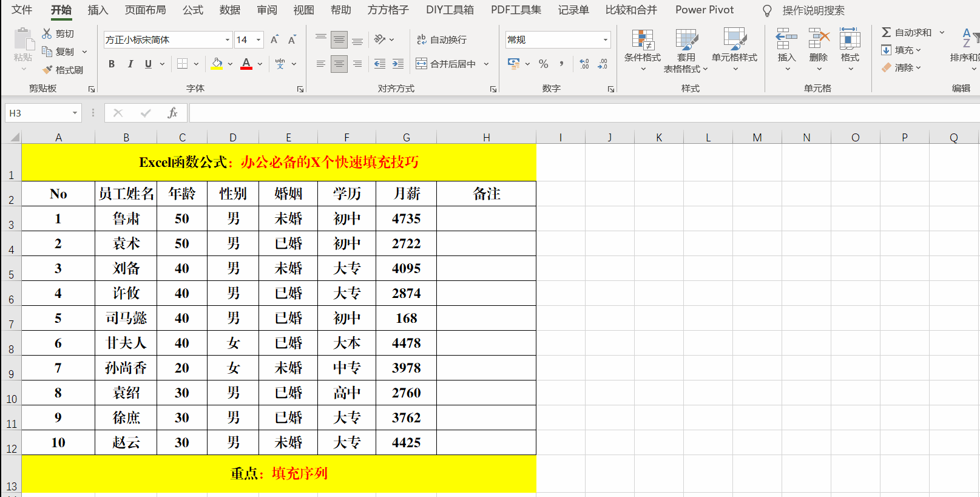This screenshot has height=497, width=980.
Task: Open Format as Table (套用表格格式)
Action: coord(686,50)
